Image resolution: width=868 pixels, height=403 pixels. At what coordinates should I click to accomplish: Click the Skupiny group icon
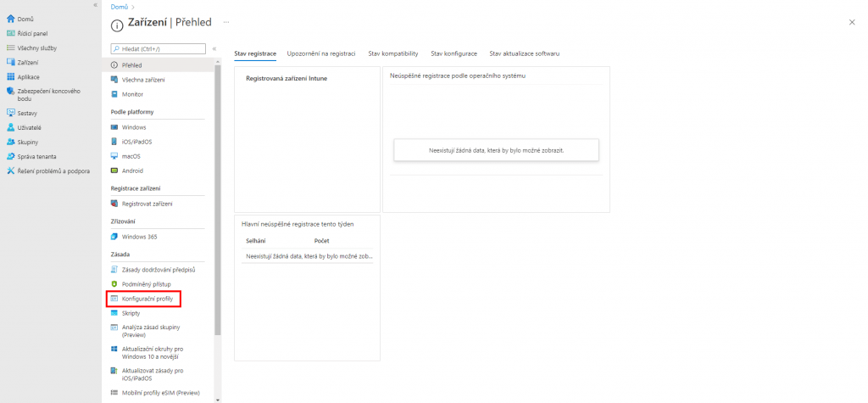click(11, 142)
